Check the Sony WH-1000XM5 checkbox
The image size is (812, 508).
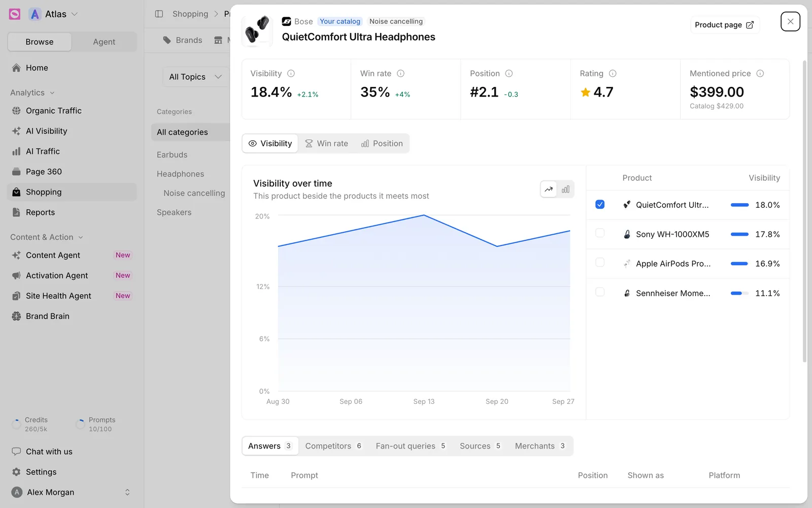pyautogui.click(x=600, y=233)
